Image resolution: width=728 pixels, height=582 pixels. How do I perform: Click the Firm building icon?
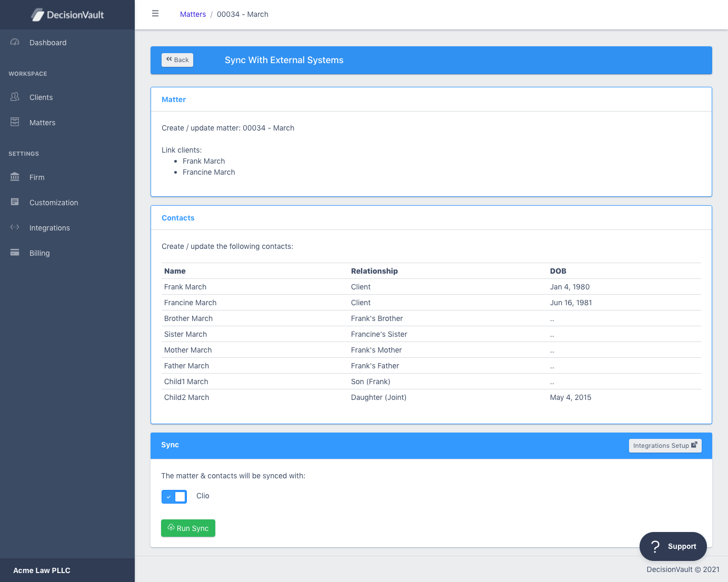pos(15,177)
